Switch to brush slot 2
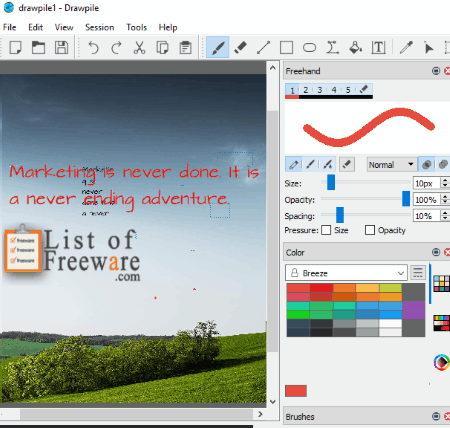The height and width of the screenshot is (428, 450). pos(306,90)
